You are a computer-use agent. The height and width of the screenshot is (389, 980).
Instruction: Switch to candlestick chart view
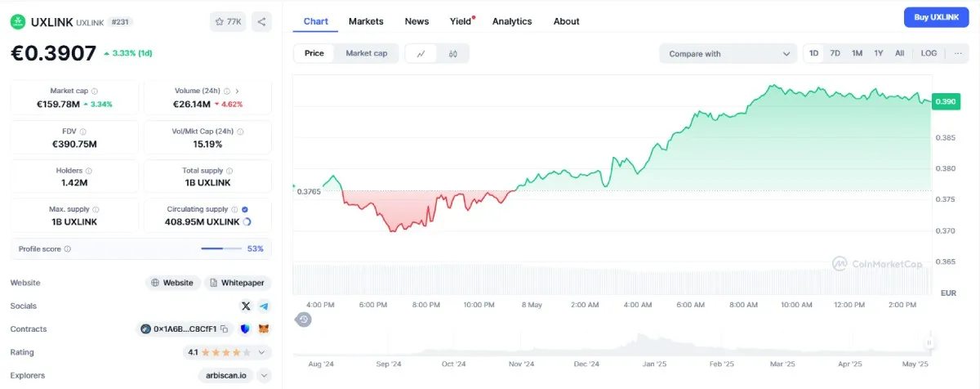(x=453, y=53)
